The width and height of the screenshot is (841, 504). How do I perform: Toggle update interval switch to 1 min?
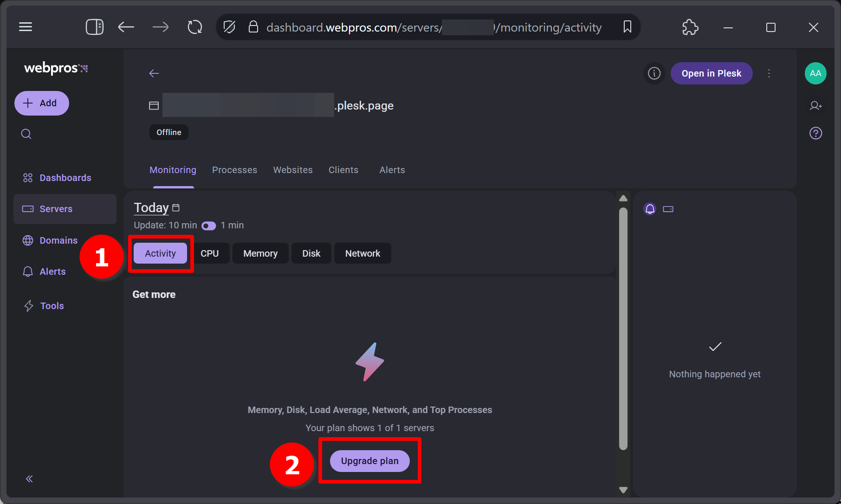[x=208, y=226]
